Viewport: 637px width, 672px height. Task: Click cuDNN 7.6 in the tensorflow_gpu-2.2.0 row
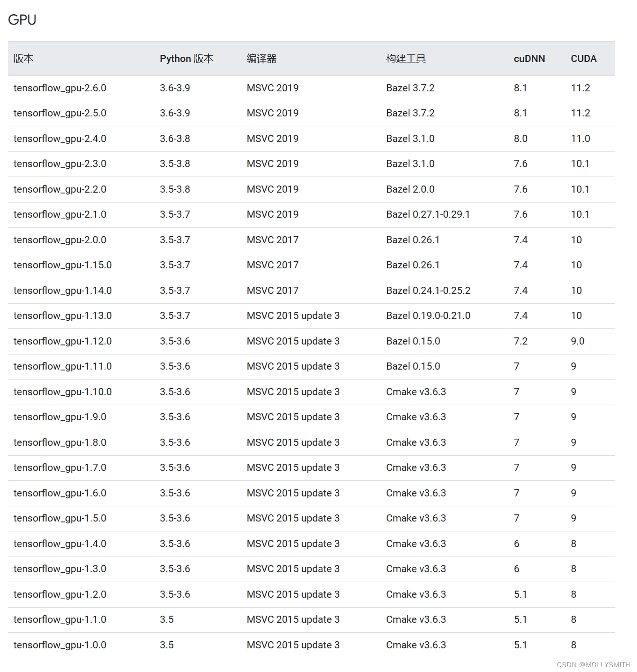tap(520, 189)
